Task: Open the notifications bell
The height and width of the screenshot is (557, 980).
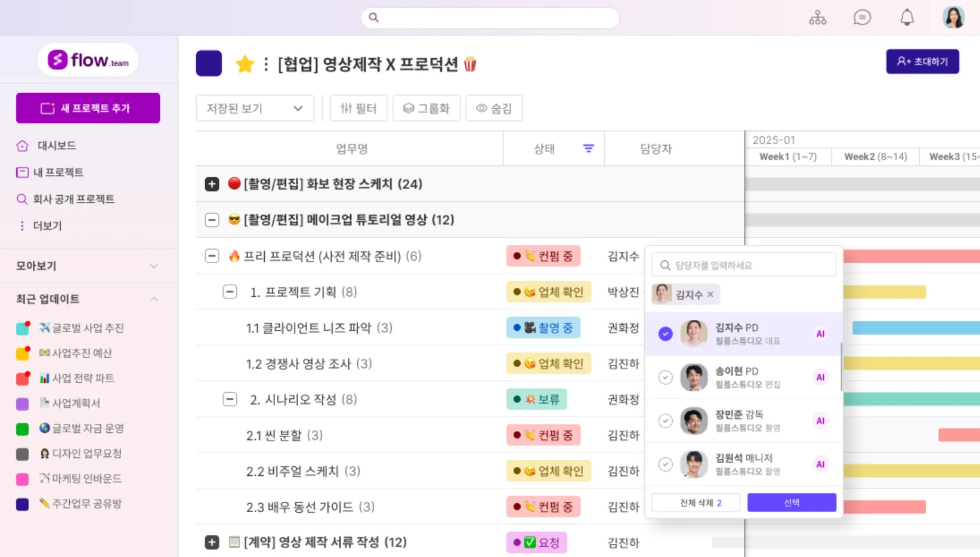Action: 907,18
